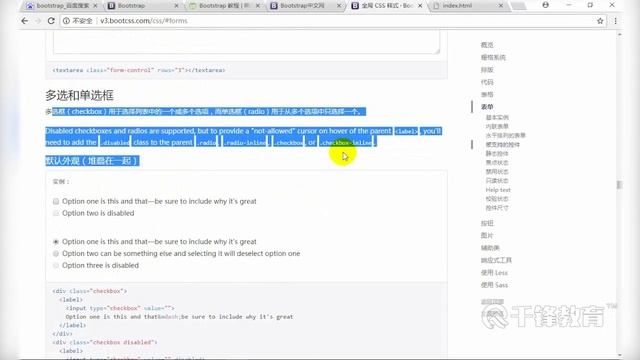Click the .disabled code snippet in the paragraph
Viewport: 640px width, 360px height.
tap(115, 142)
